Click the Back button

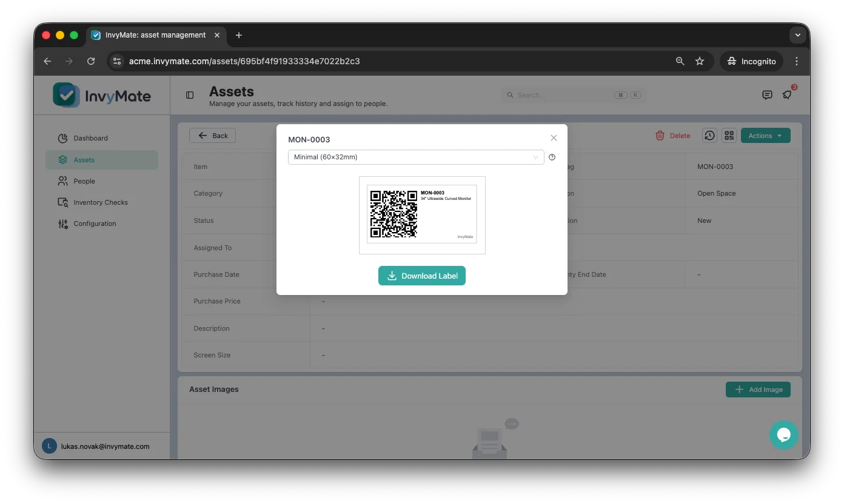click(212, 136)
